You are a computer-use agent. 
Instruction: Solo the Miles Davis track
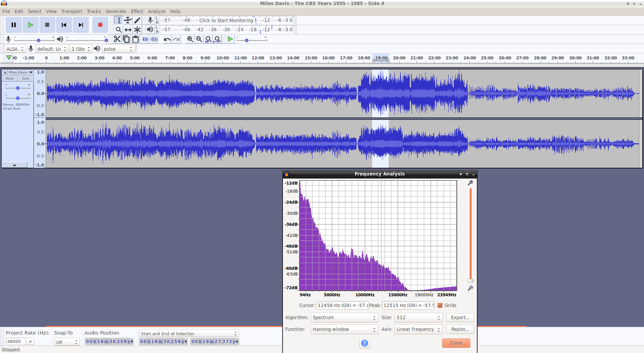point(26,79)
